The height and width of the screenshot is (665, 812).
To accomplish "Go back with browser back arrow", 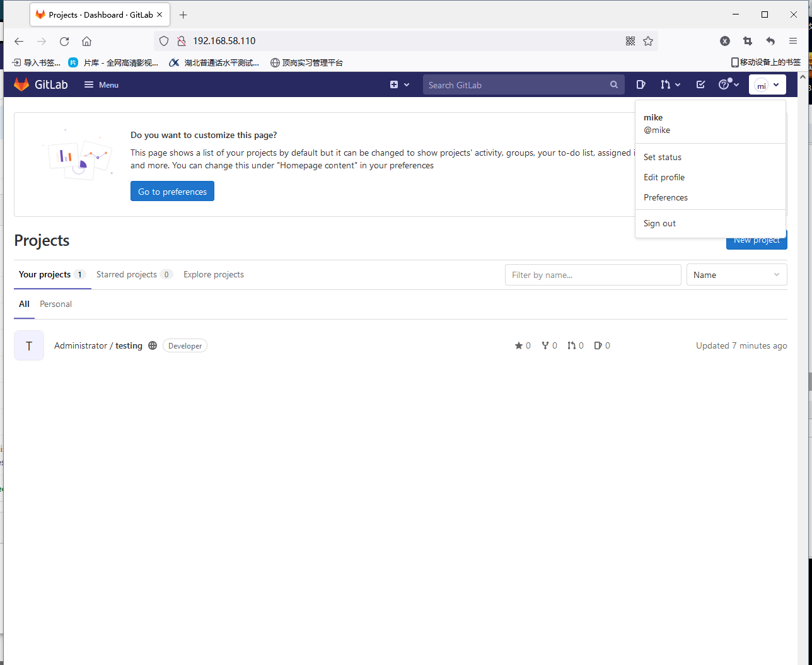I will (x=19, y=41).
